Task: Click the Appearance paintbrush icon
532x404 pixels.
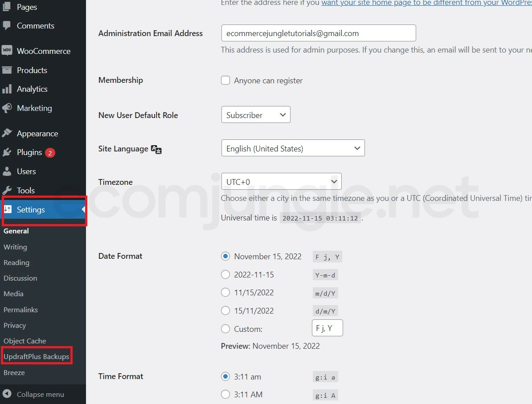Action: coord(7,133)
